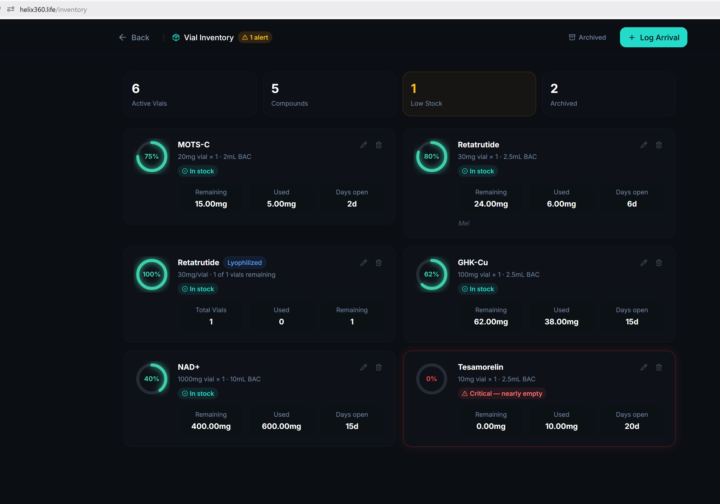Click pencil icon on Retatrutide 80% card

pyautogui.click(x=644, y=145)
